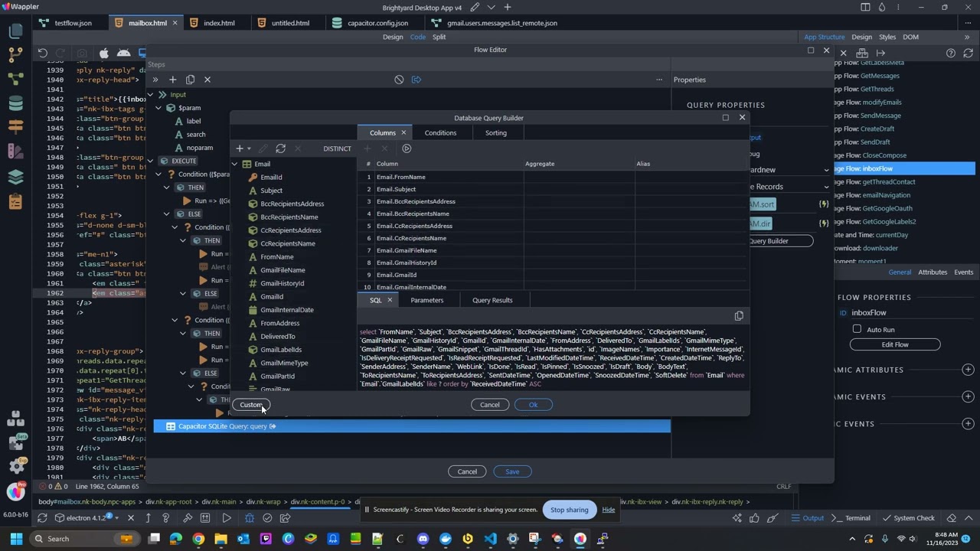Image resolution: width=980 pixels, height=551 pixels.
Task: Click Ok in the Database Query Builder
Action: (x=533, y=405)
